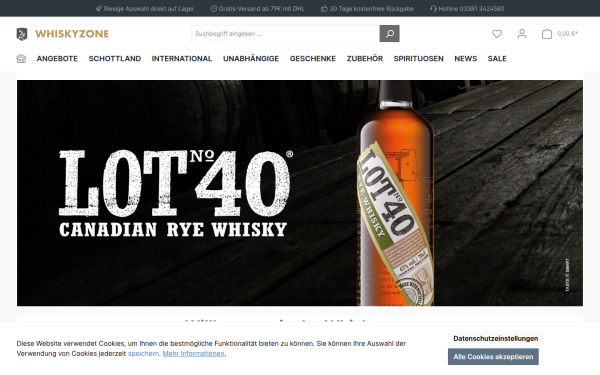Open the SALE menu item
The image size is (600, 375).
click(497, 59)
